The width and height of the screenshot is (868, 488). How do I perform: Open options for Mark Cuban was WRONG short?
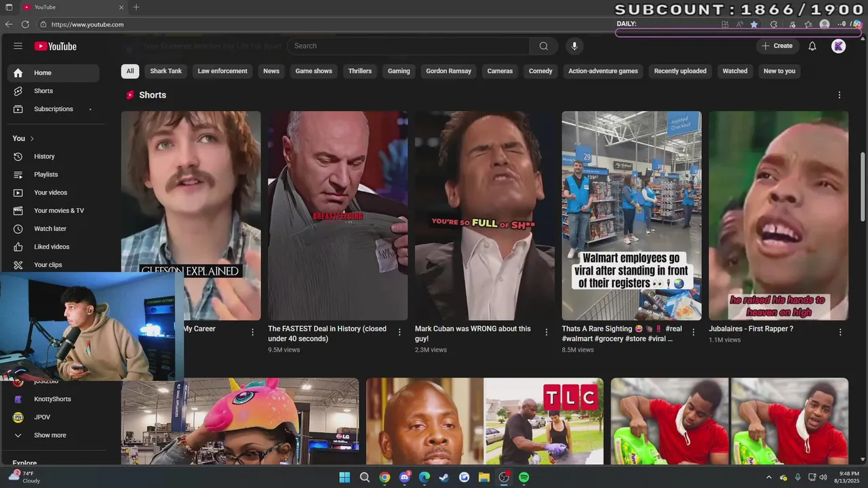(547, 332)
